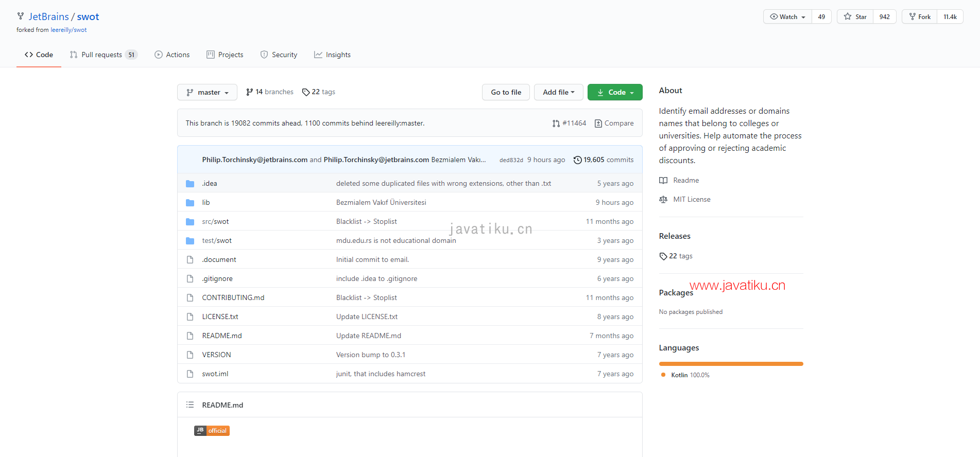Open the Watch notifications dropdown
Viewport: 980px width, 457px height.
click(x=787, y=17)
